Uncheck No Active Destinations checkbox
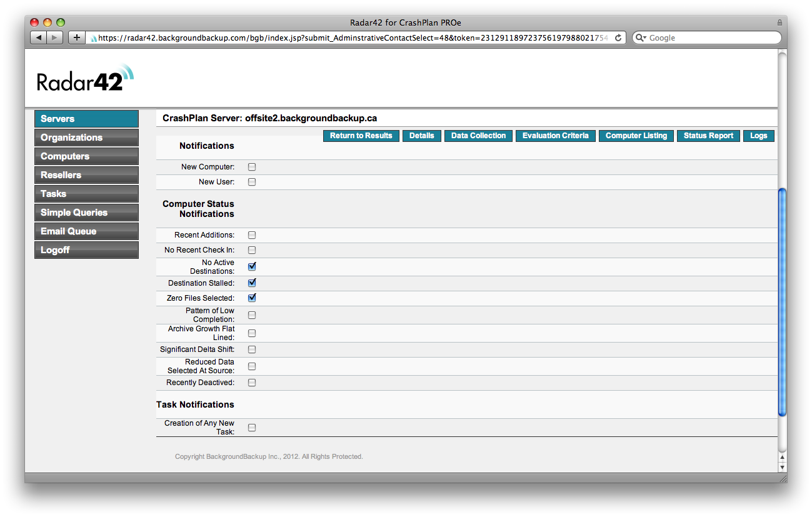 coord(252,266)
